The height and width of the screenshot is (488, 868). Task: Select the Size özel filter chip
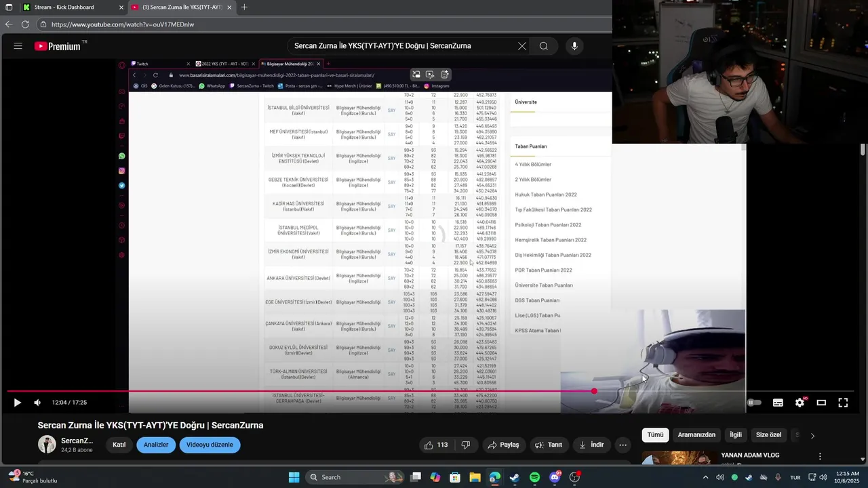[x=769, y=435]
